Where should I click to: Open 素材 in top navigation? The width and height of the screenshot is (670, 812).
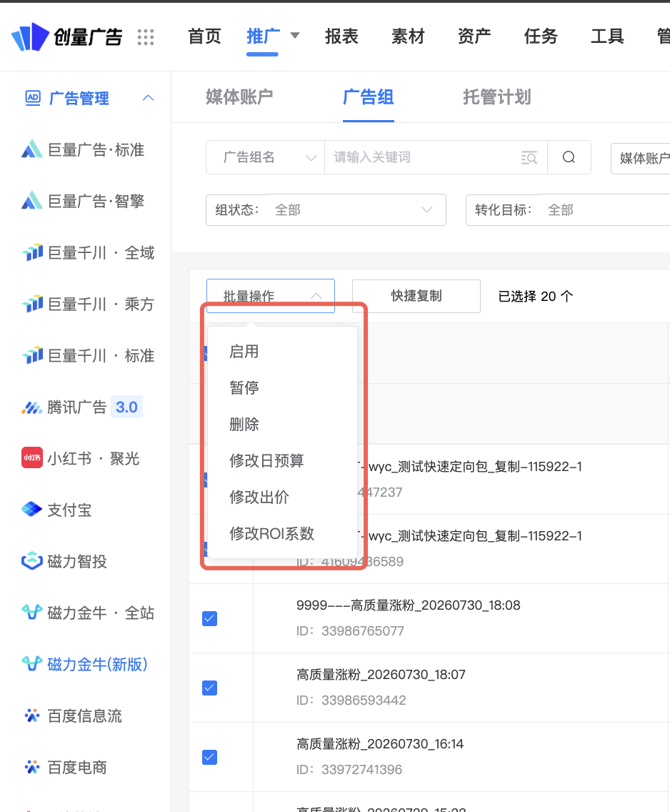coord(408,36)
